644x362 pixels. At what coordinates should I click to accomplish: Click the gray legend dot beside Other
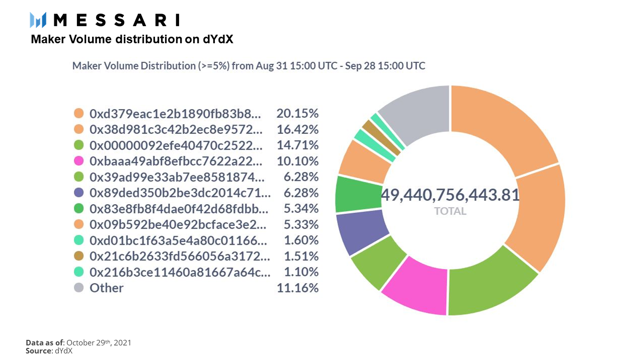point(78,288)
